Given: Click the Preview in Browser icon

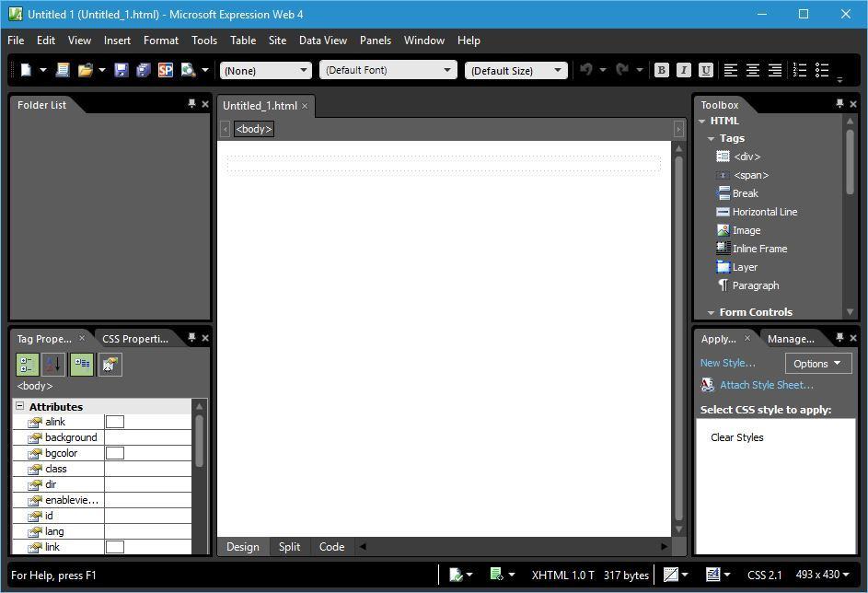Looking at the screenshot, I should [188, 70].
